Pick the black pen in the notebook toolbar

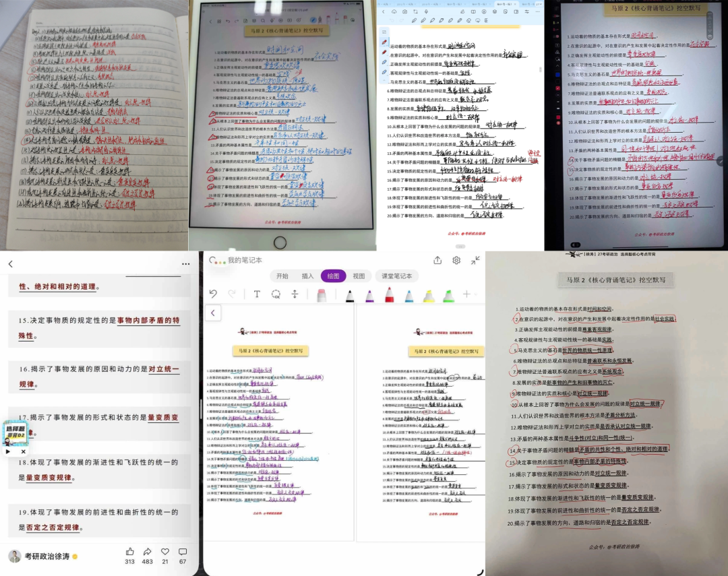point(350,295)
